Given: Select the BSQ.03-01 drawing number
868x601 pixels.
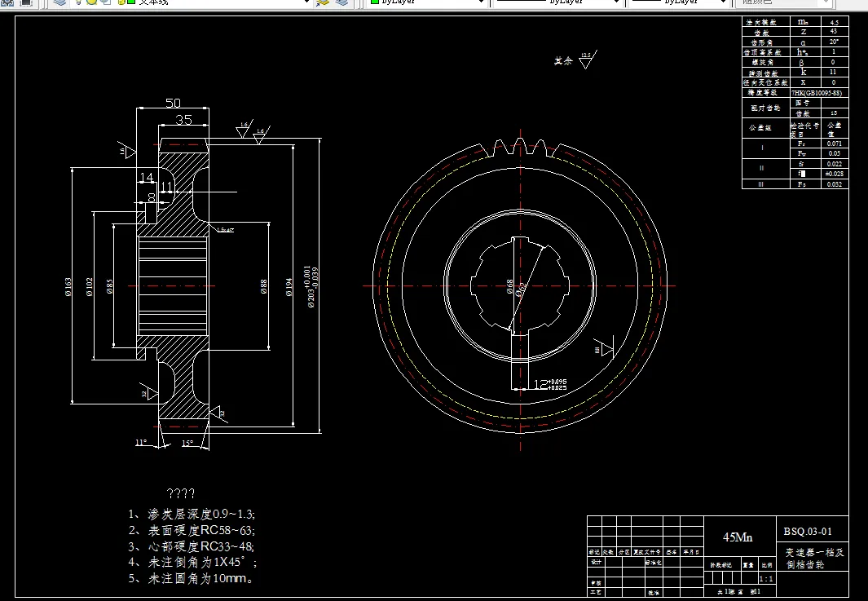Looking at the screenshot, I should 808,532.
